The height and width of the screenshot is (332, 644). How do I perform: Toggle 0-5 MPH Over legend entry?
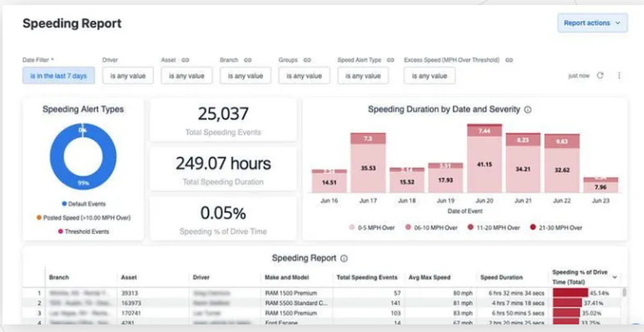coord(372,228)
